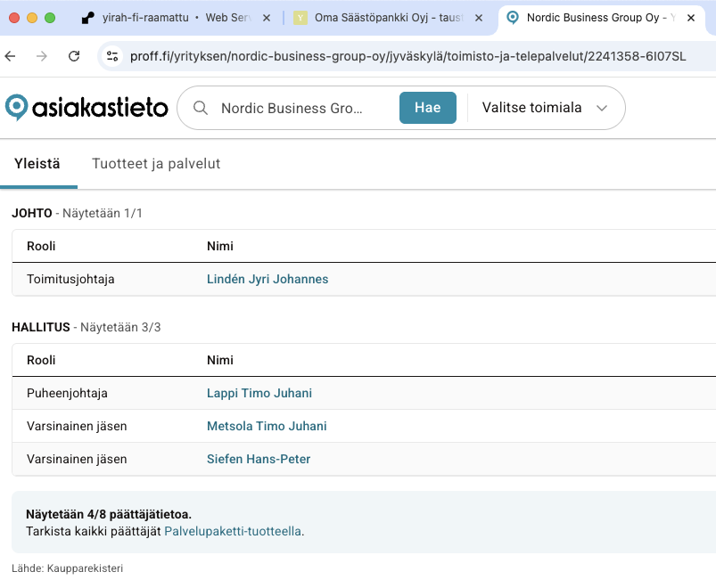Click the magnifying glass in the search field
Image resolution: width=716 pixels, height=588 pixels.
[201, 108]
